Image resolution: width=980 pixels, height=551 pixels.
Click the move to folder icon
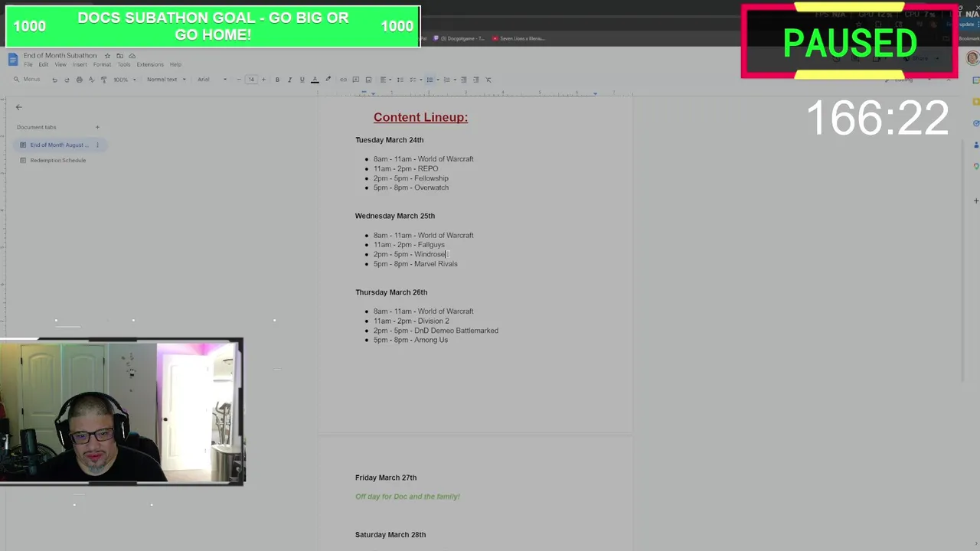[119, 56]
